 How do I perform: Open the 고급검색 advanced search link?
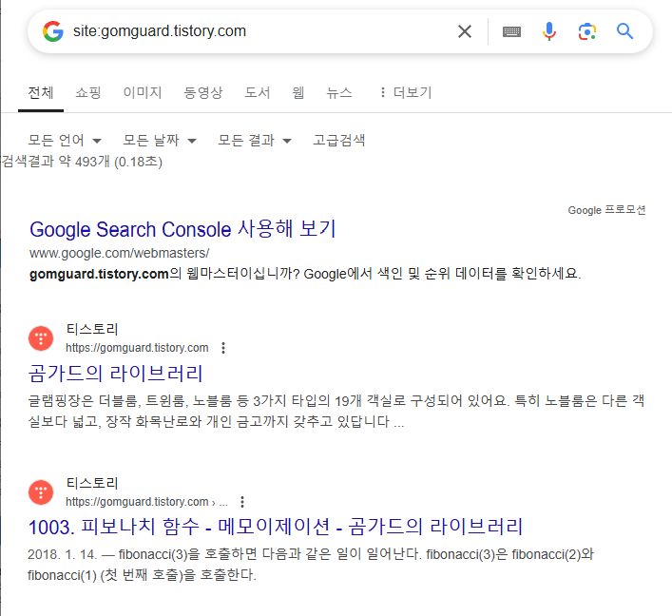[339, 140]
